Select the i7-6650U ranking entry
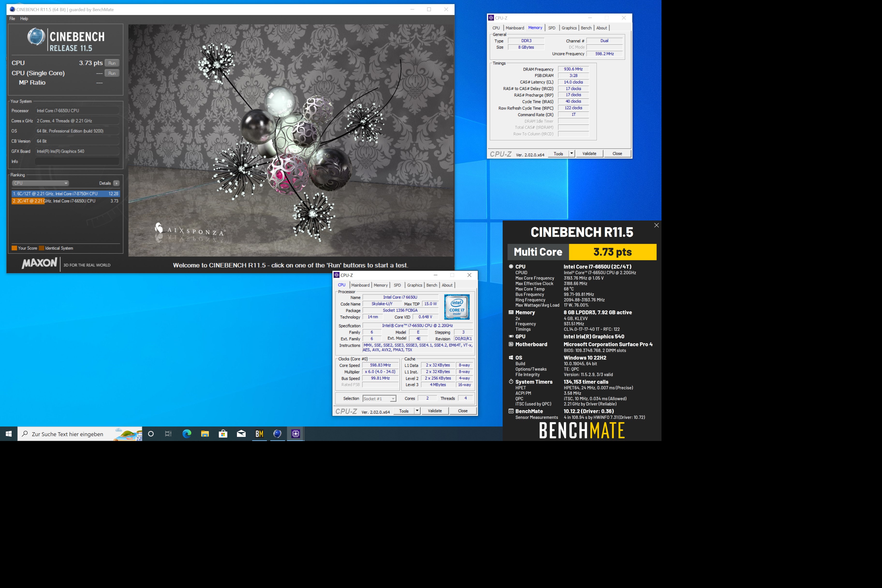The height and width of the screenshot is (588, 882). coord(66,201)
